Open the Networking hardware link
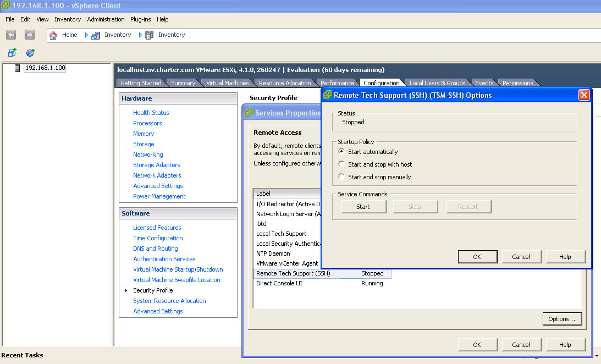 148,155
